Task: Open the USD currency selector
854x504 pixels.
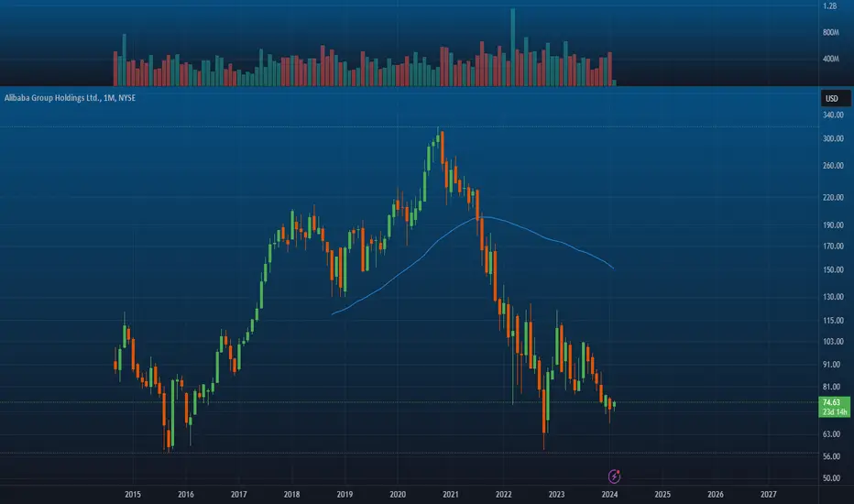Action: point(836,99)
